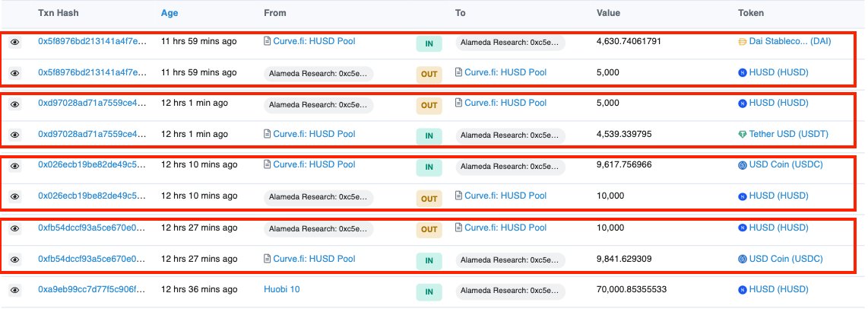Click the Age column header link
The image size is (868, 309).
pos(169,13)
